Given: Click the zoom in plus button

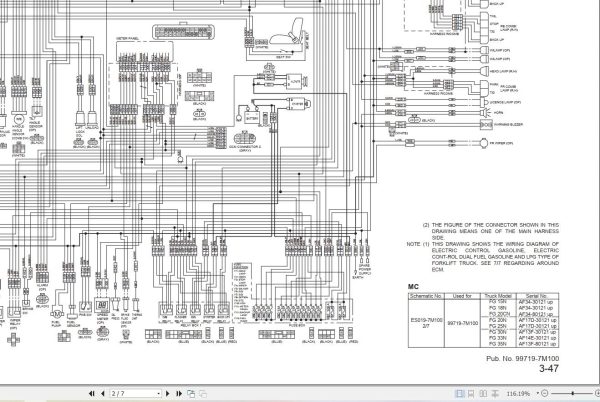Looking at the screenshot, I should (x=598, y=393).
